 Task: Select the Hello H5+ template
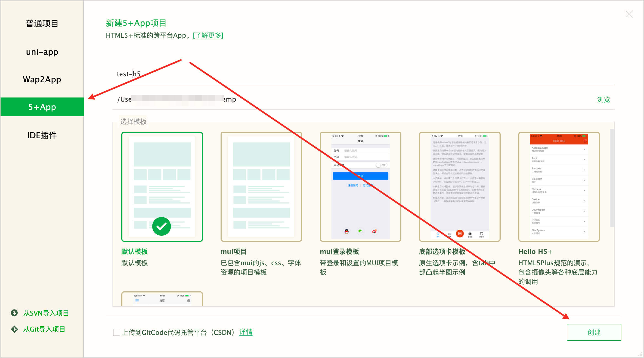tap(559, 187)
